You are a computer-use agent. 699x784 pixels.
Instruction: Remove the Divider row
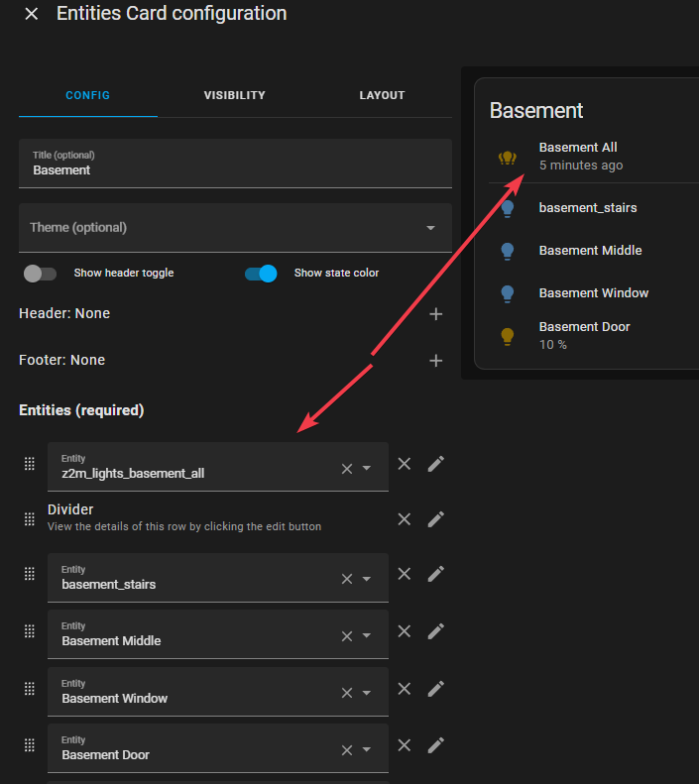(x=405, y=519)
